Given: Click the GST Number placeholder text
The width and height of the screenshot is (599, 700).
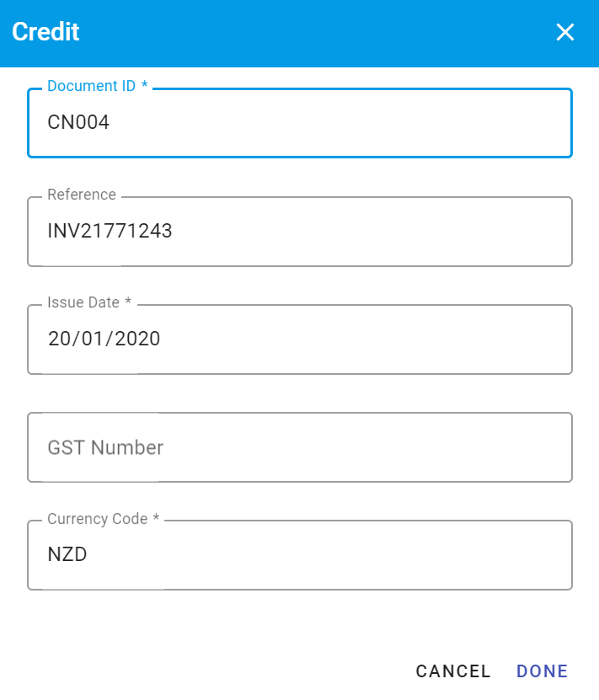Looking at the screenshot, I should coord(104,447).
